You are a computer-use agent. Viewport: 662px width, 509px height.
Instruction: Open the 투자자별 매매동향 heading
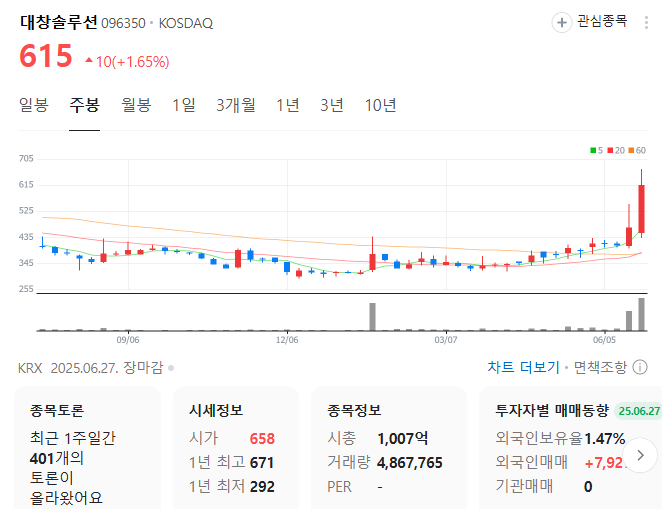tap(552, 410)
